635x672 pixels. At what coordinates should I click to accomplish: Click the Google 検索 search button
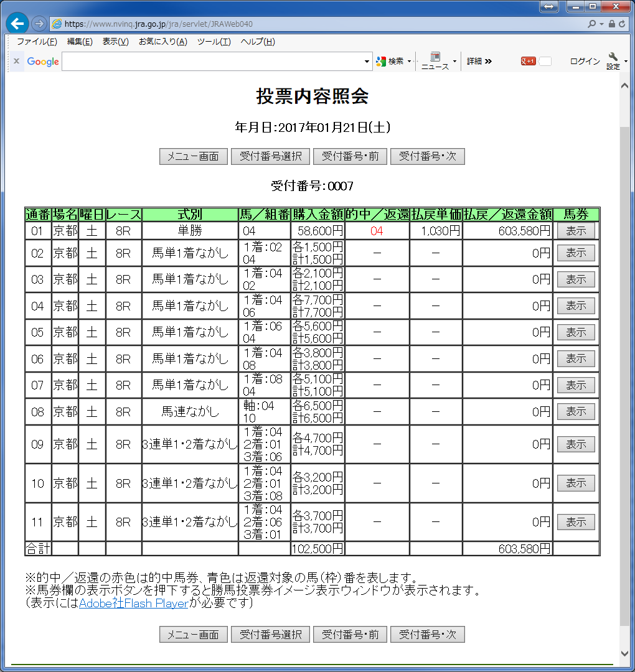pos(390,61)
